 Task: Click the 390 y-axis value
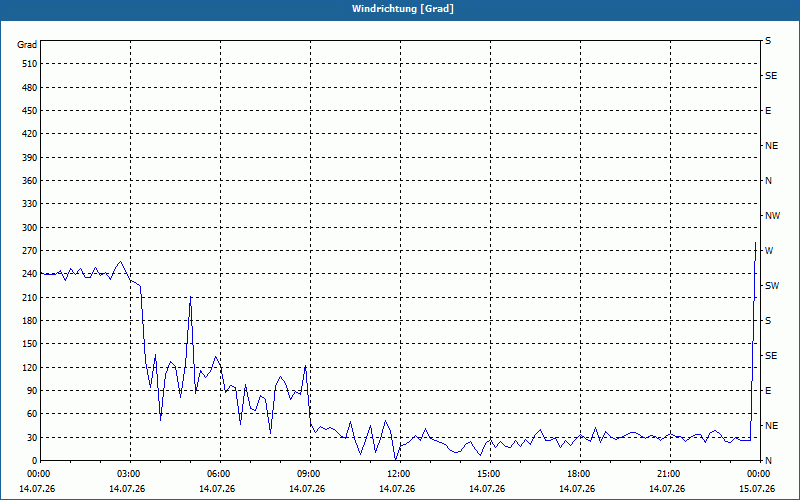pyautogui.click(x=30, y=158)
